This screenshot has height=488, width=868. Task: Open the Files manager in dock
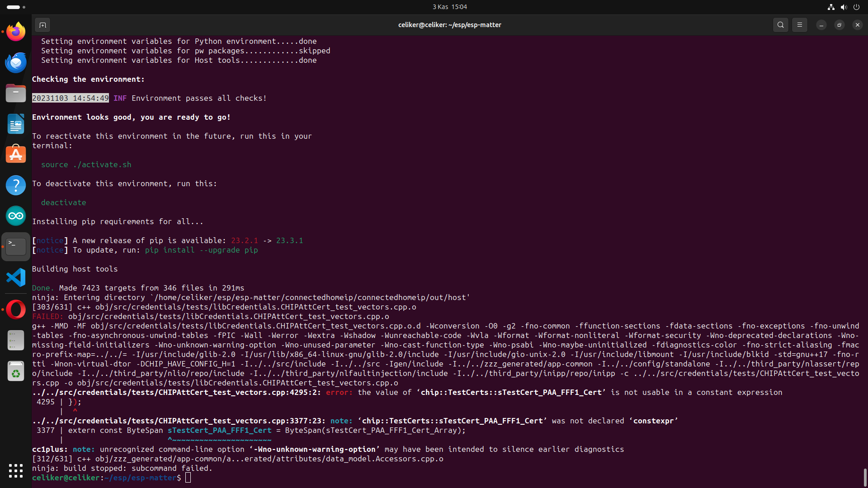[x=16, y=93]
